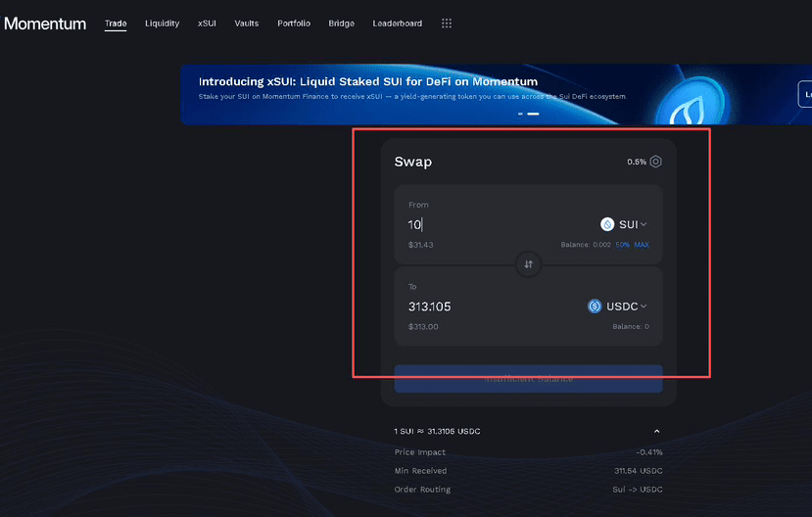Collapse the swap rate details chevron
This screenshot has height=517, width=812.
point(656,431)
